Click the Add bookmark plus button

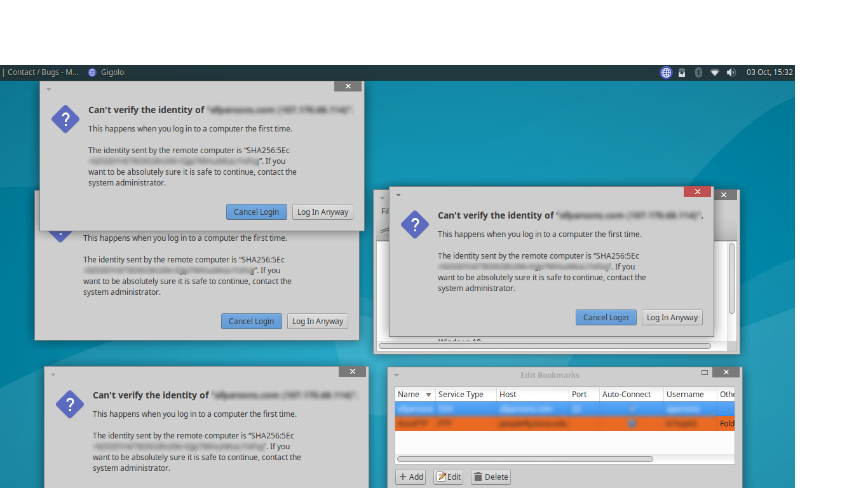(x=411, y=477)
